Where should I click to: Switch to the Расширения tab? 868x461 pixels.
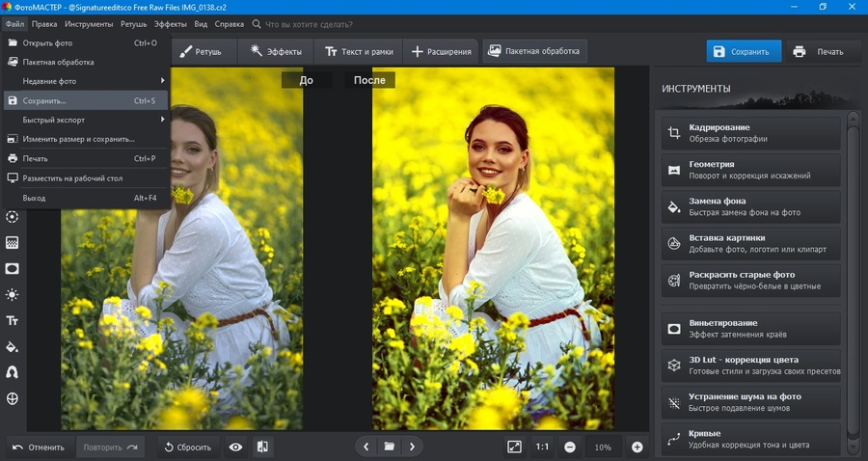pyautogui.click(x=441, y=51)
